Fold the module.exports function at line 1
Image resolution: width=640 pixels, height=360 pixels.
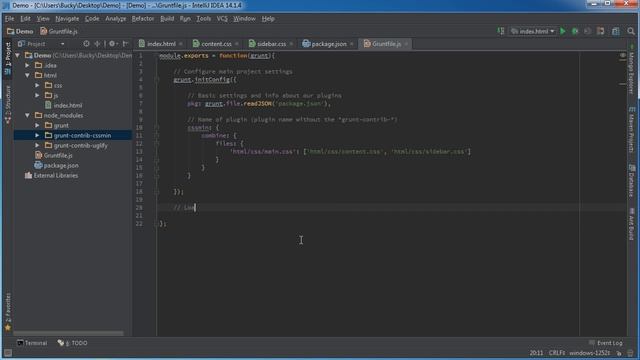(x=157, y=56)
